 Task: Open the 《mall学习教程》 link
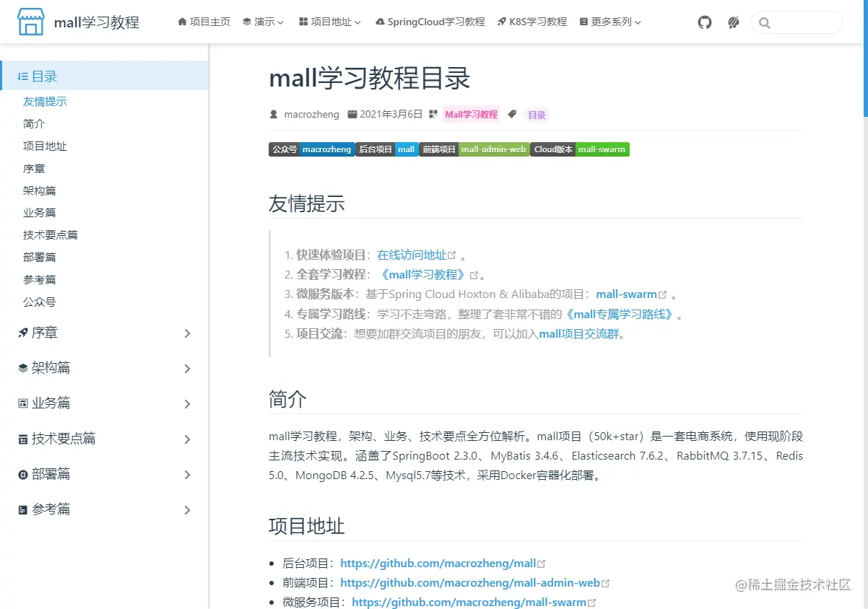click(428, 274)
